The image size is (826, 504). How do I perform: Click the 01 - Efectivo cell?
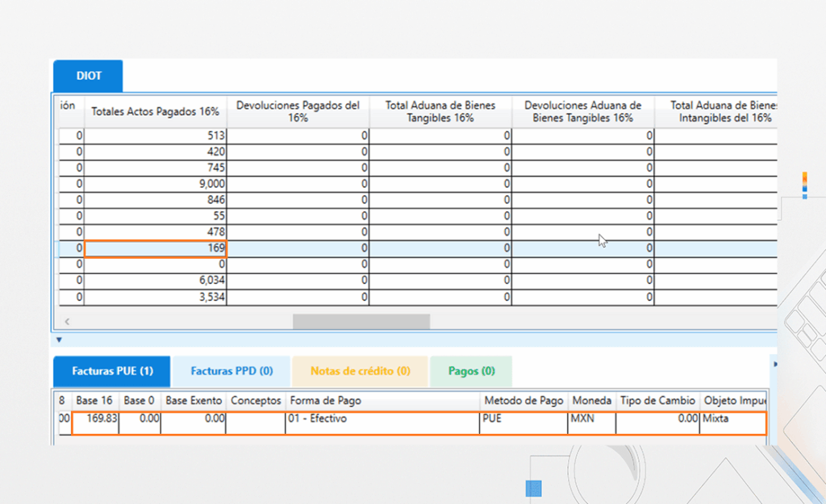coord(382,419)
